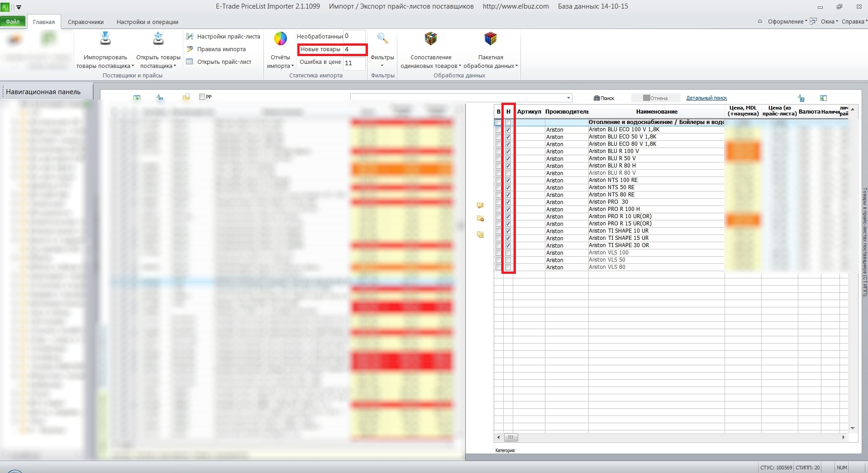The image size is (868, 473).
Task: Open the Детальный поиск link
Action: [x=706, y=98]
